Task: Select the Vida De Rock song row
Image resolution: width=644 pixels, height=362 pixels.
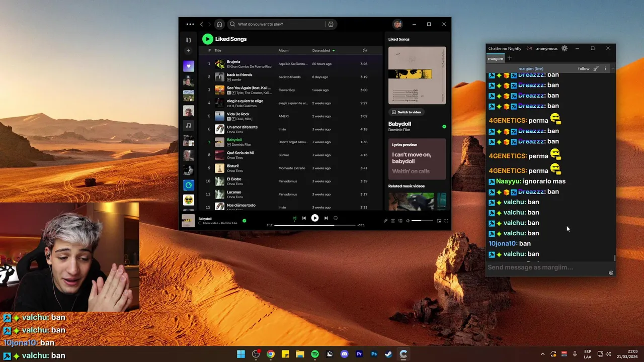Action: (x=291, y=116)
